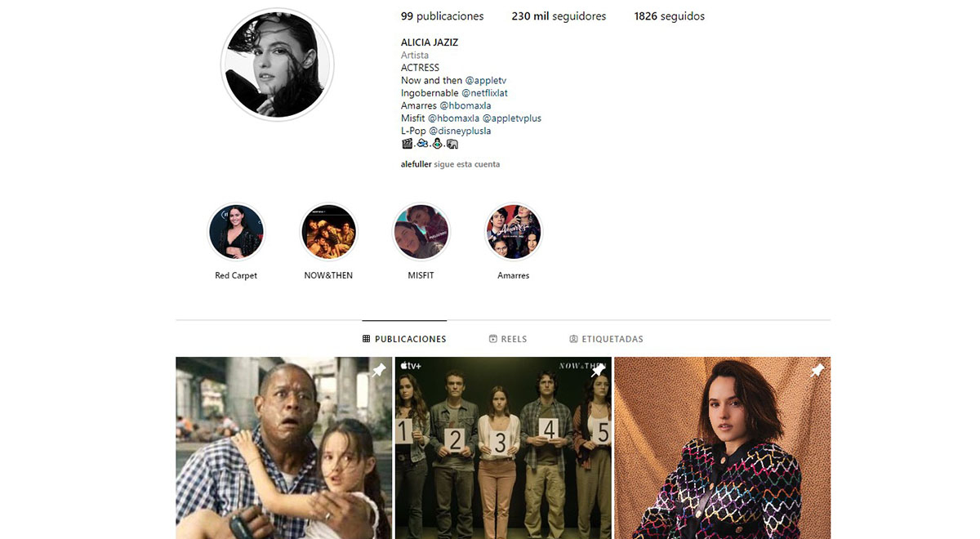The height and width of the screenshot is (539, 980).
Task: Click the pin icon on the first post
Action: tap(379, 371)
